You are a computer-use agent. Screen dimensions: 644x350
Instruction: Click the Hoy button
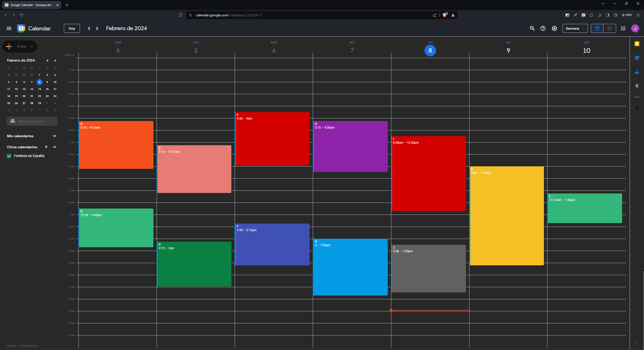[72, 28]
